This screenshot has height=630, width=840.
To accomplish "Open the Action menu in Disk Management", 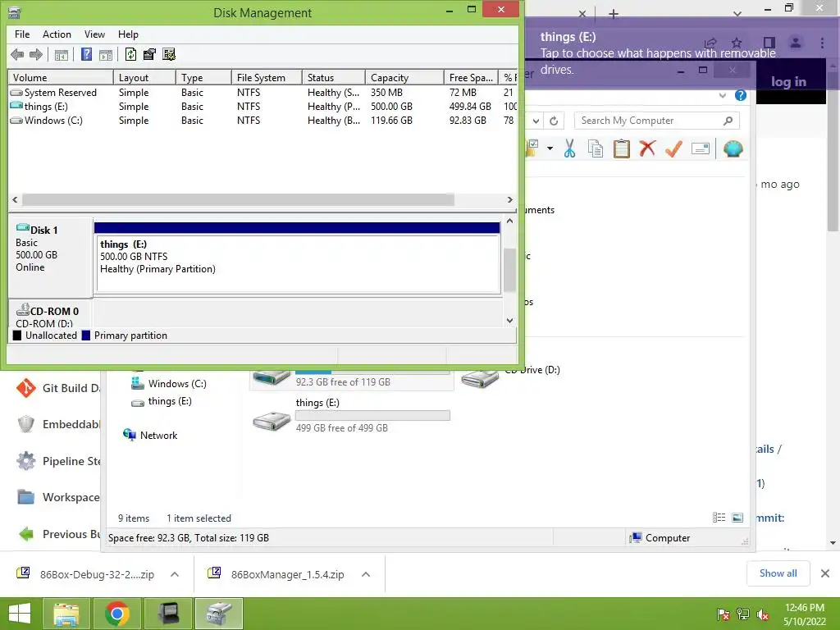I will pyautogui.click(x=57, y=34).
